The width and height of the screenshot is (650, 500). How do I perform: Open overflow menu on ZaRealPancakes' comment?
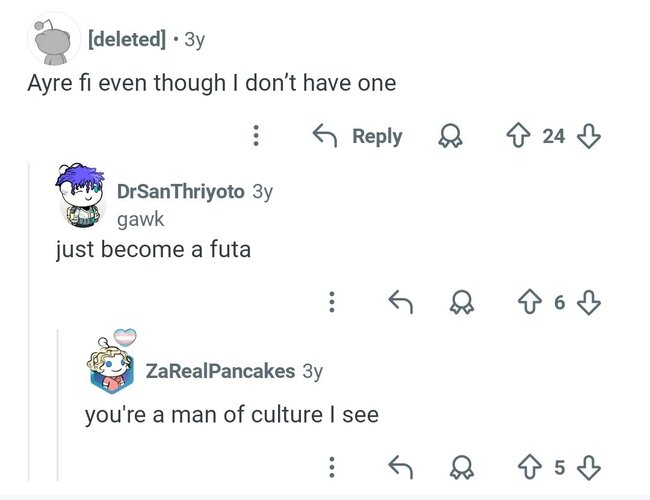332,467
